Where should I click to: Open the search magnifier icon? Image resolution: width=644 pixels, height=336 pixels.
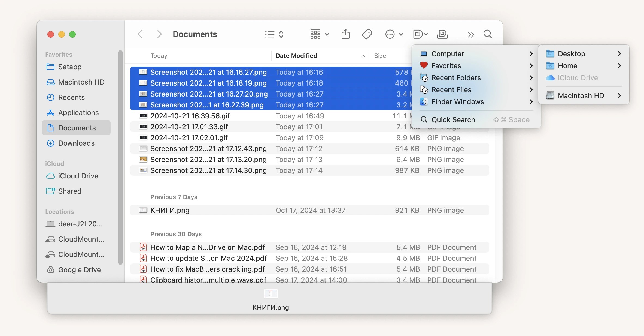[488, 34]
